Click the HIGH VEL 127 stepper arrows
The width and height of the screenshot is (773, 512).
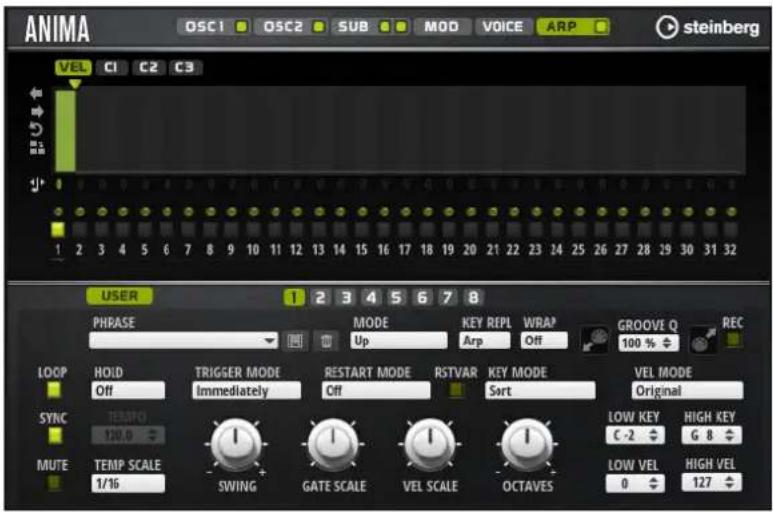pyautogui.click(x=730, y=482)
